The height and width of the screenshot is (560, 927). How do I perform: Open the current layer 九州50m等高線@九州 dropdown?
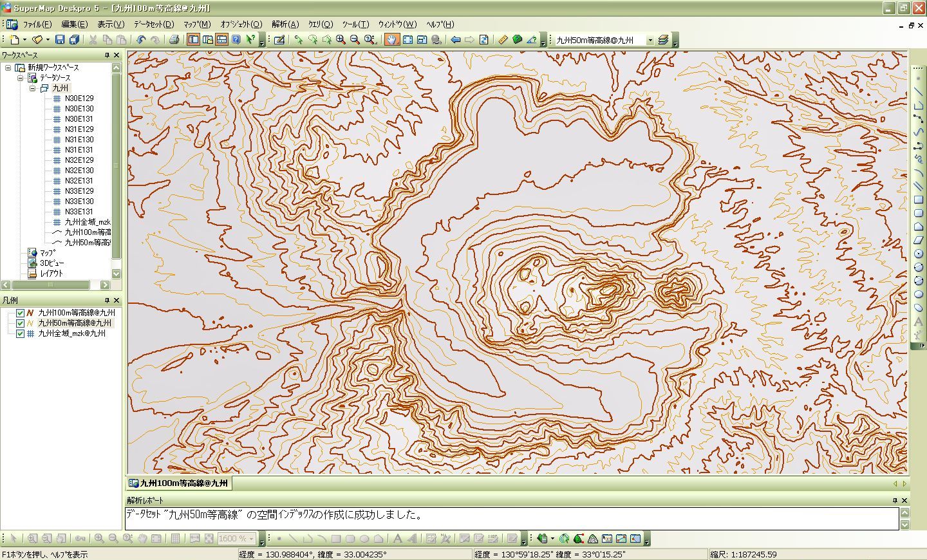(650, 40)
